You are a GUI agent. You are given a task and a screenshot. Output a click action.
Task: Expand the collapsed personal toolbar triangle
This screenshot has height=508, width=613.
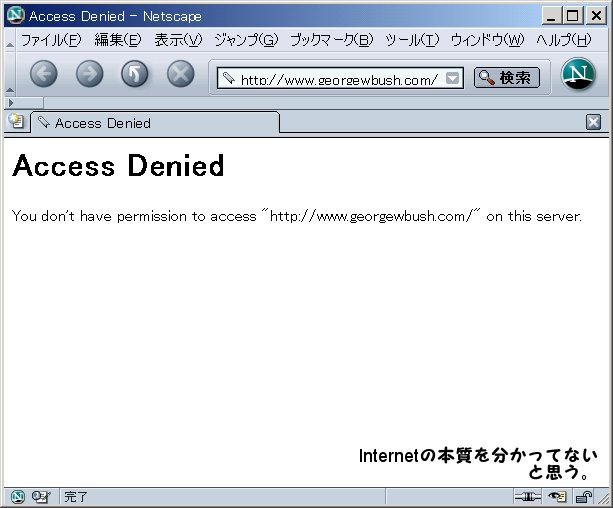click(x=11, y=103)
